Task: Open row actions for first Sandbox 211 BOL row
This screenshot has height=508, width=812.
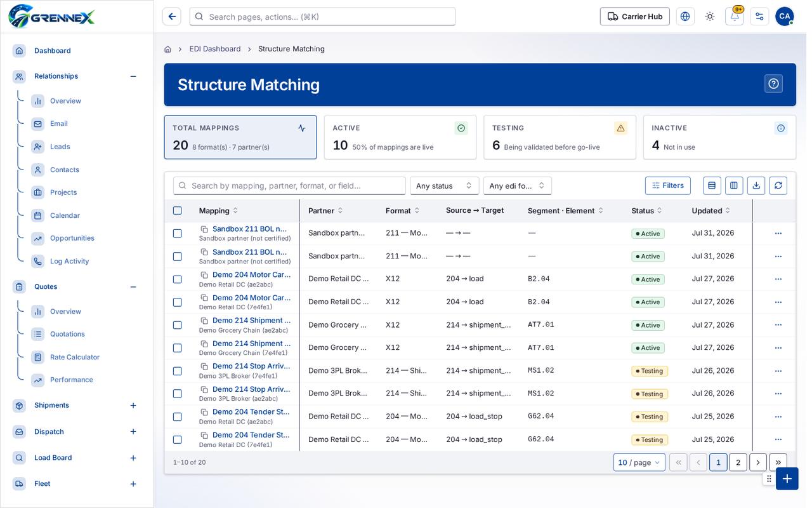Action: click(x=778, y=234)
